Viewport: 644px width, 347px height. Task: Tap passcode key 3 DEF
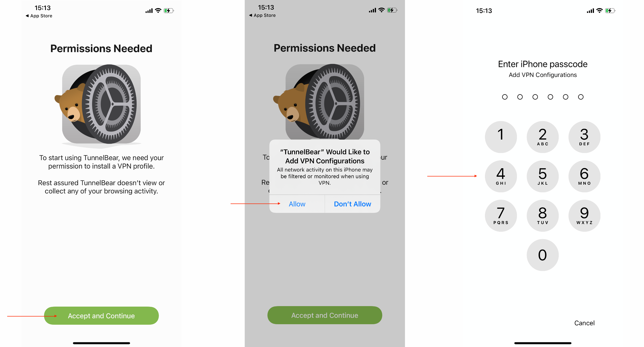pos(584,137)
